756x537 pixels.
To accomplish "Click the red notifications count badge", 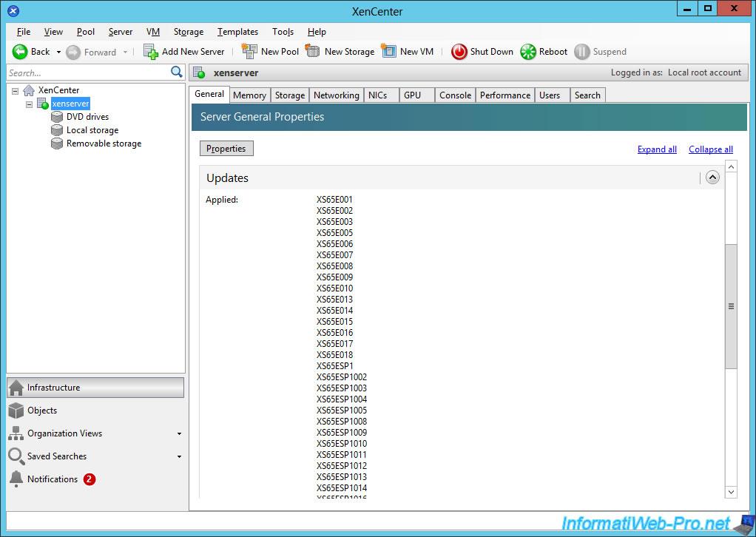I will [x=90, y=479].
